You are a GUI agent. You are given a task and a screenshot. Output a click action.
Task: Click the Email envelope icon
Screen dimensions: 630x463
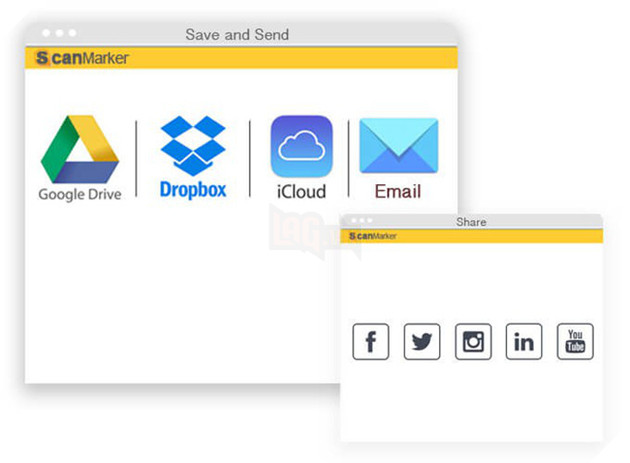click(399, 145)
